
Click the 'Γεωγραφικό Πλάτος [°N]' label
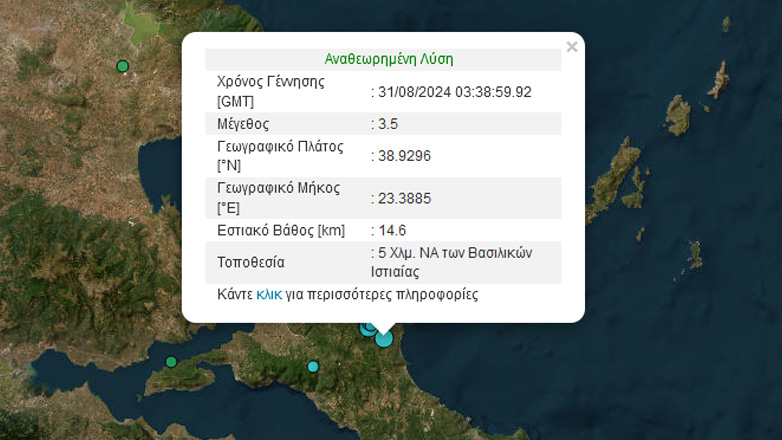click(279, 156)
